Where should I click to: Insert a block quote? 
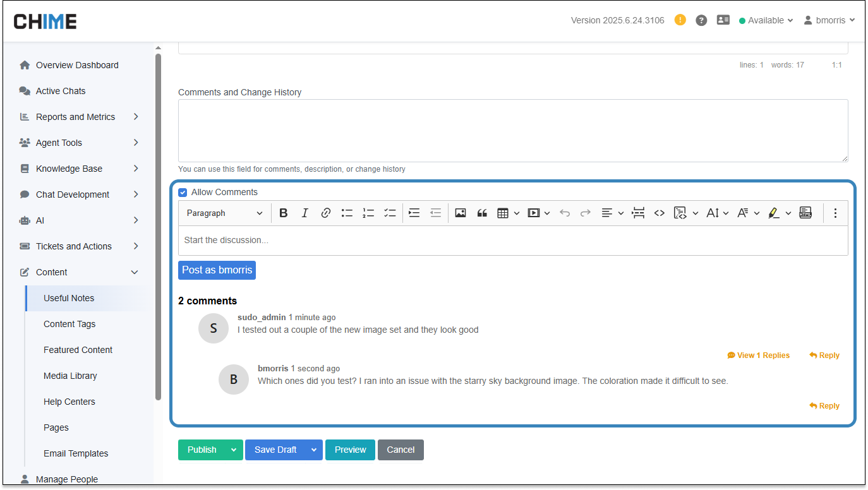click(x=482, y=213)
